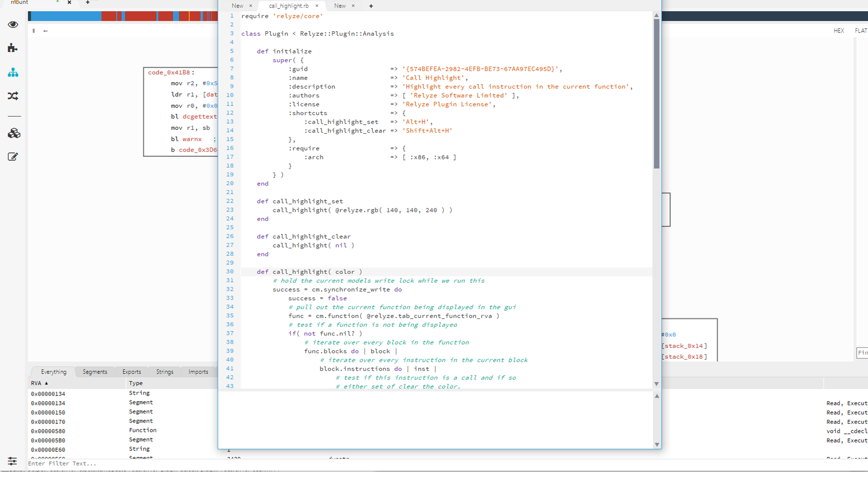Image resolution: width=868 pixels, height=488 pixels.
Task: Open the pencil edit/notes sidebar icon
Action: coord(13,157)
